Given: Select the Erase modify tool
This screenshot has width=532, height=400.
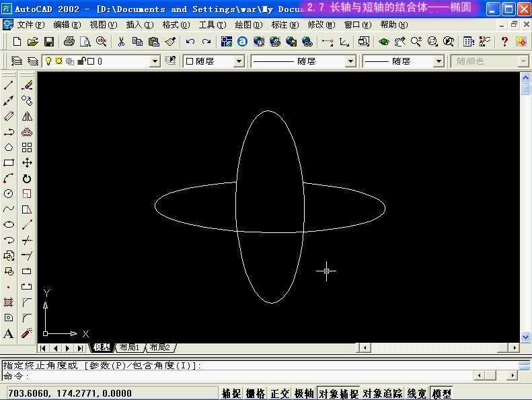Looking at the screenshot, I should coord(27,85).
